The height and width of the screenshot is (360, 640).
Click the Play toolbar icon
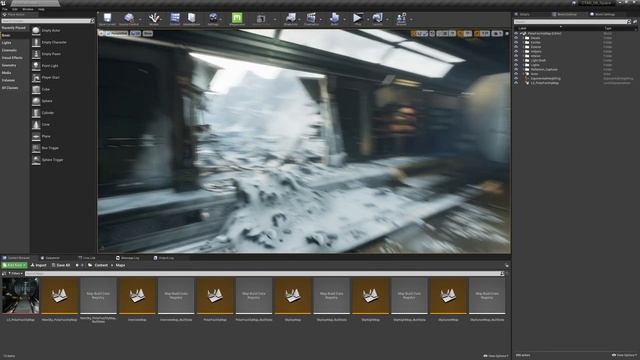(357, 18)
